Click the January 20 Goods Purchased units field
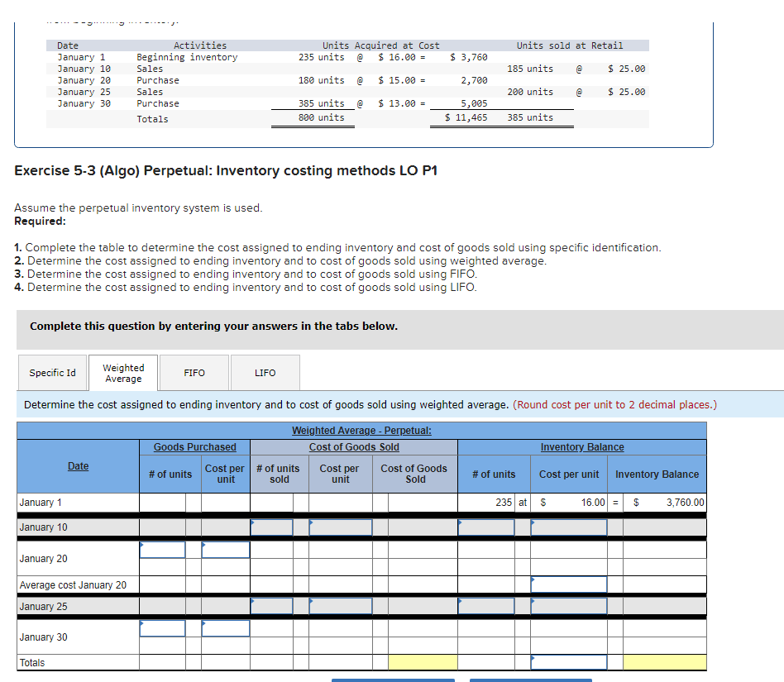784x682 pixels. pos(162,548)
